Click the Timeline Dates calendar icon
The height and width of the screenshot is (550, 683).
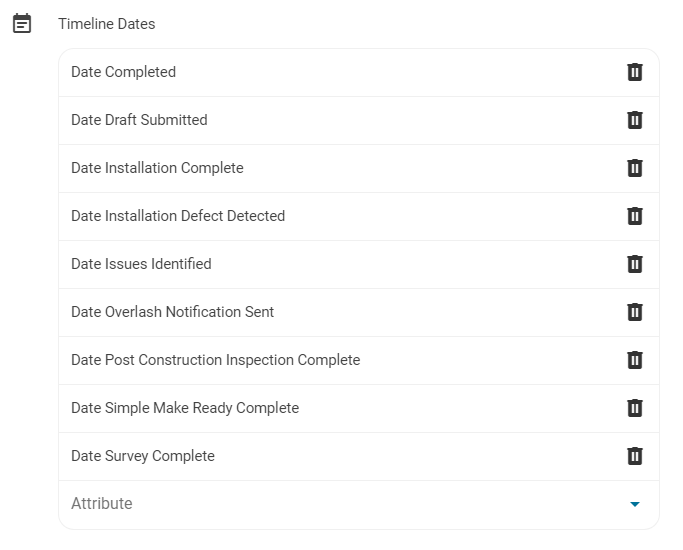tap(22, 23)
